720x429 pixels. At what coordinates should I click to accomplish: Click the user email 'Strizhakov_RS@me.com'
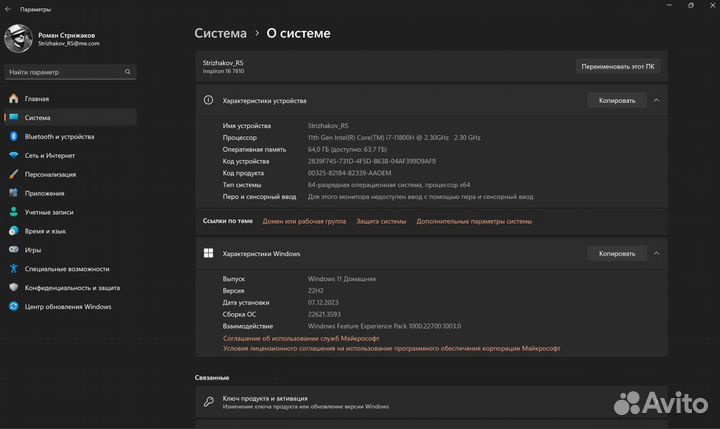click(x=69, y=44)
